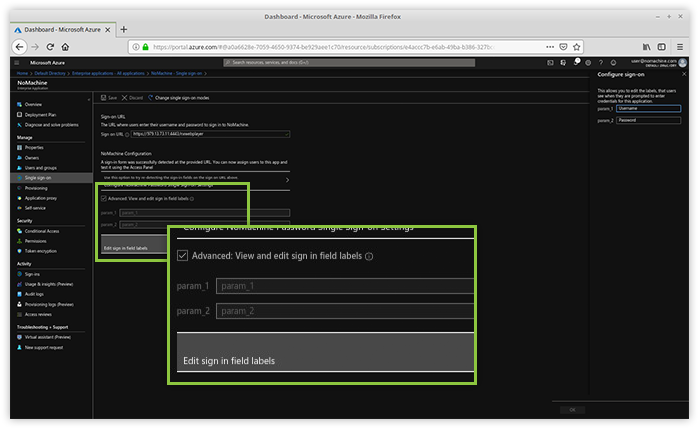The height and width of the screenshot is (428, 700).
Task: Click the Sign on URL input field
Action: (210, 134)
